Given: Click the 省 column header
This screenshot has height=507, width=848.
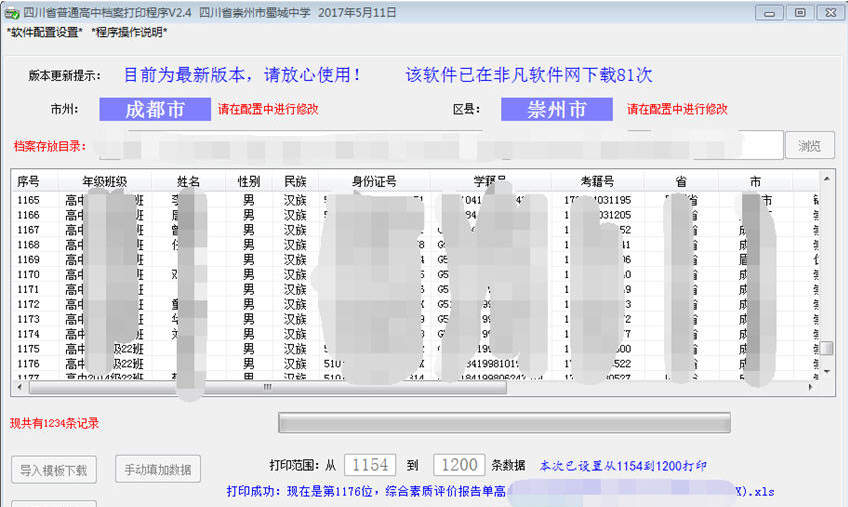Looking at the screenshot, I should pos(681,181).
